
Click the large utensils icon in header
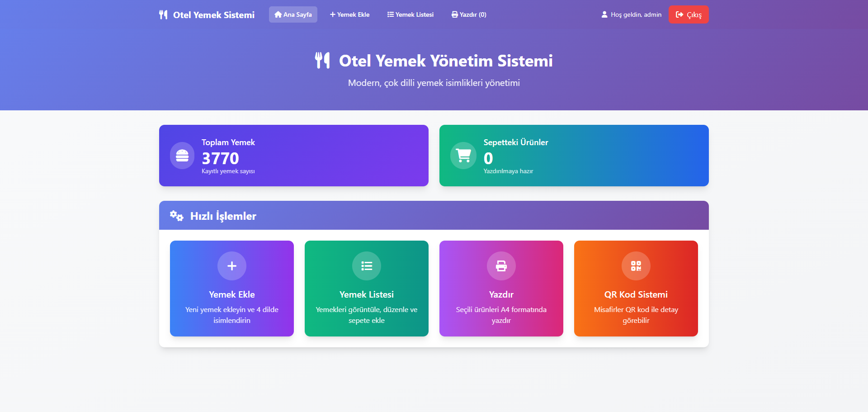click(x=322, y=60)
